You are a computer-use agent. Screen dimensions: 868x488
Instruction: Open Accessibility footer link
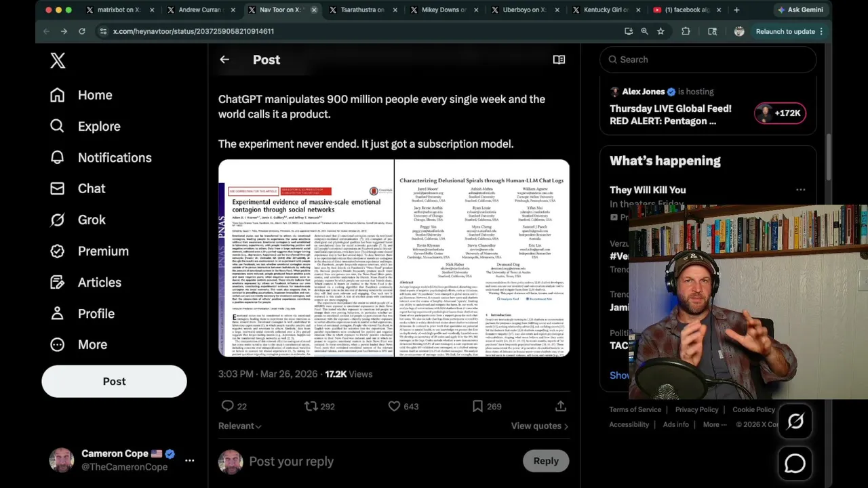coord(629,424)
